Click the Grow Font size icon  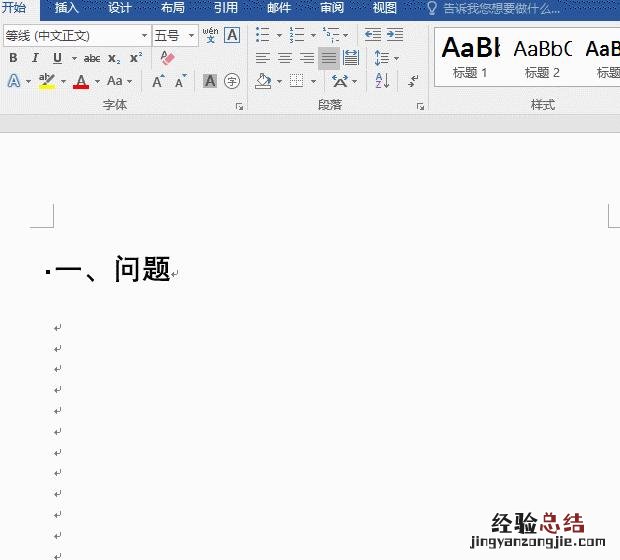click(x=158, y=81)
